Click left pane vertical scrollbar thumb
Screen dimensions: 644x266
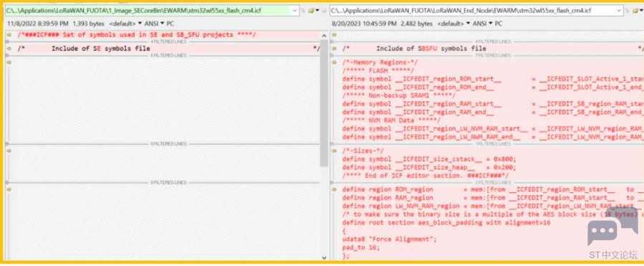pos(324,103)
